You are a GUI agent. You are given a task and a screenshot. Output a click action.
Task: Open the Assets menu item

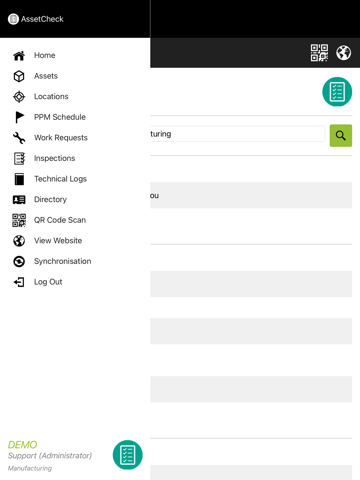[46, 76]
